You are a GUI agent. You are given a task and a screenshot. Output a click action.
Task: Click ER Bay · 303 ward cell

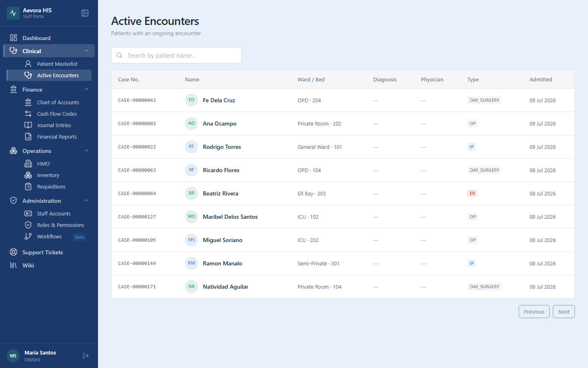point(312,194)
